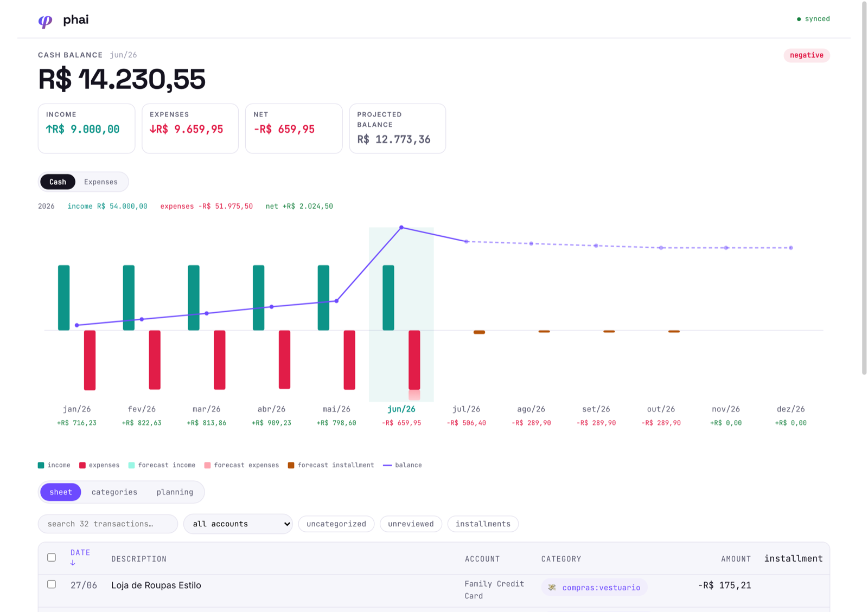Toggle the uncategorized filter chip

point(336,524)
